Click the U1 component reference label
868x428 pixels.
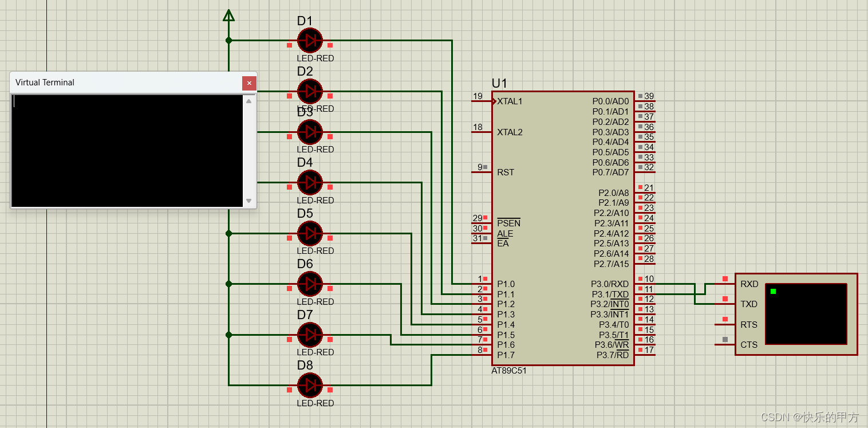click(x=499, y=83)
